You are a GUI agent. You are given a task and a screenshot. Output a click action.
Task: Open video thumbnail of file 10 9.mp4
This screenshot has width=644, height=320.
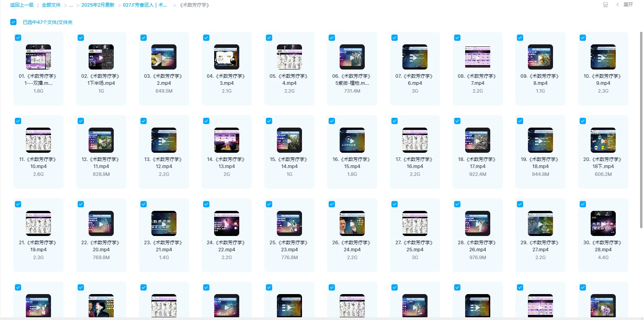pos(603,57)
